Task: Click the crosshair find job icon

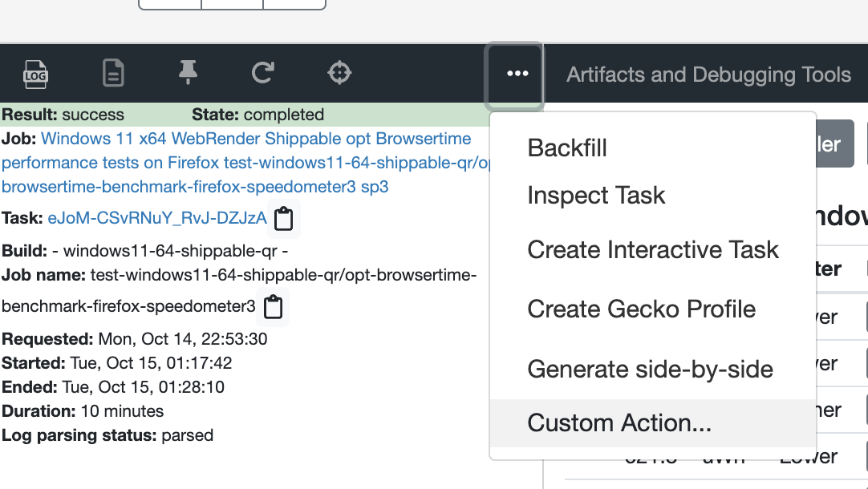Action: (340, 74)
